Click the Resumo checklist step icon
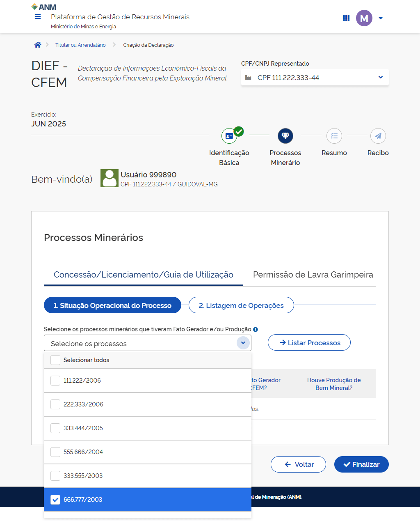The width and height of the screenshot is (420, 521). [334, 136]
